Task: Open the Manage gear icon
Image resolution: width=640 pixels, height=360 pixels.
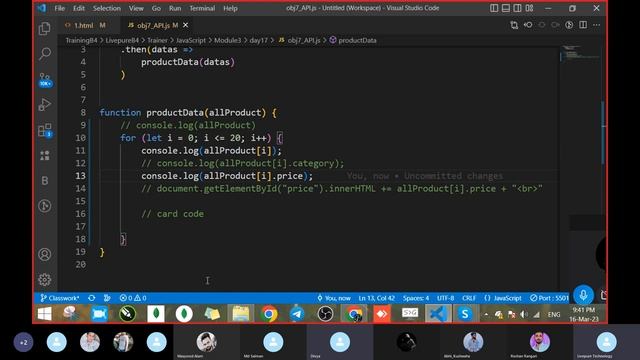Action: coord(44,280)
